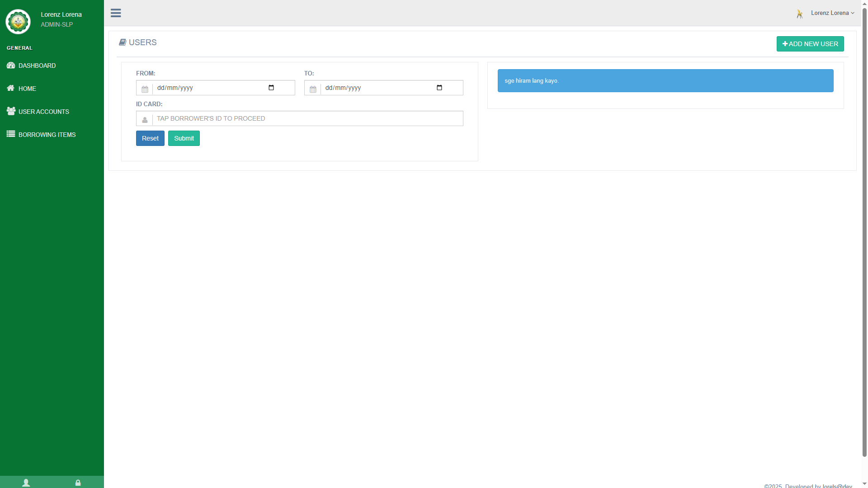
Task: Click the lock icon at sidebar bottom
Action: [x=78, y=482]
